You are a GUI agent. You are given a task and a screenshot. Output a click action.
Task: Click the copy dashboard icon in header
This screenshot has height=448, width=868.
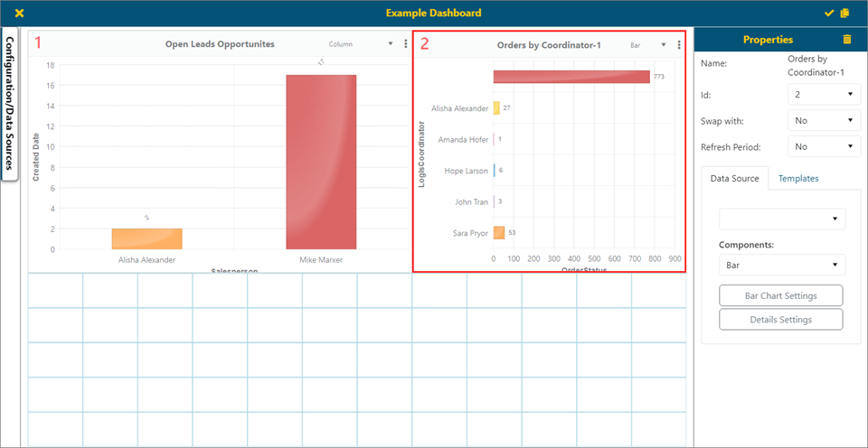point(844,13)
